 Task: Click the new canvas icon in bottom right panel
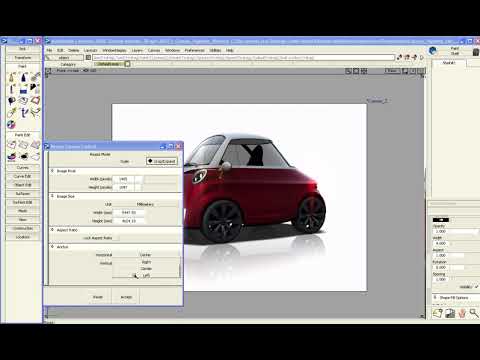(x=437, y=313)
